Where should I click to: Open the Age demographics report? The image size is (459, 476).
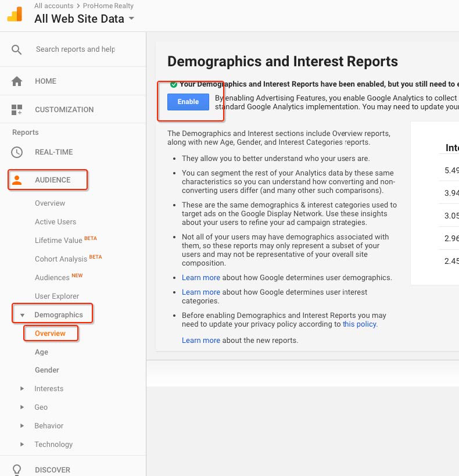pyautogui.click(x=42, y=352)
